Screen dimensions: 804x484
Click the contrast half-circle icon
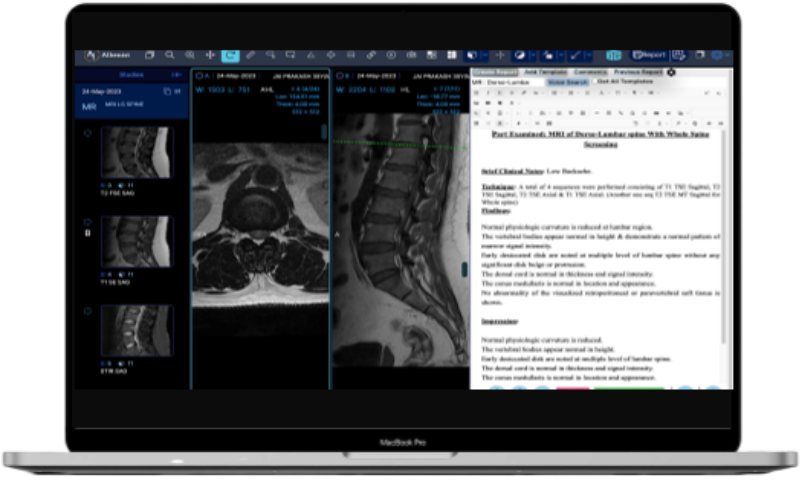pyautogui.click(x=519, y=55)
